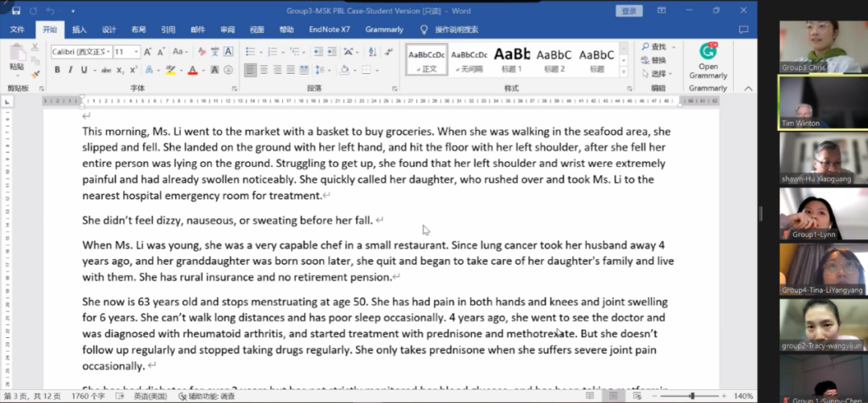Toggle superscript formatting
This screenshot has width=868, height=403.
[134, 70]
